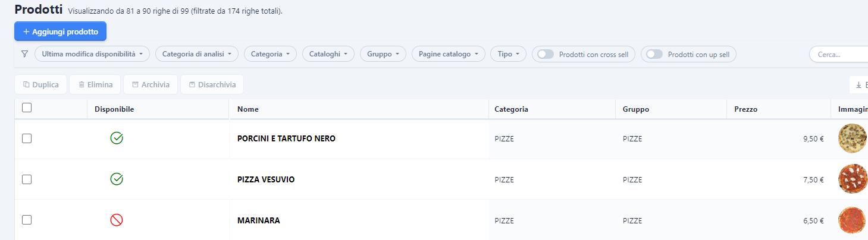This screenshot has width=868, height=240.
Task: Open the Pagine catalogo filter dropdown
Action: (x=449, y=54)
